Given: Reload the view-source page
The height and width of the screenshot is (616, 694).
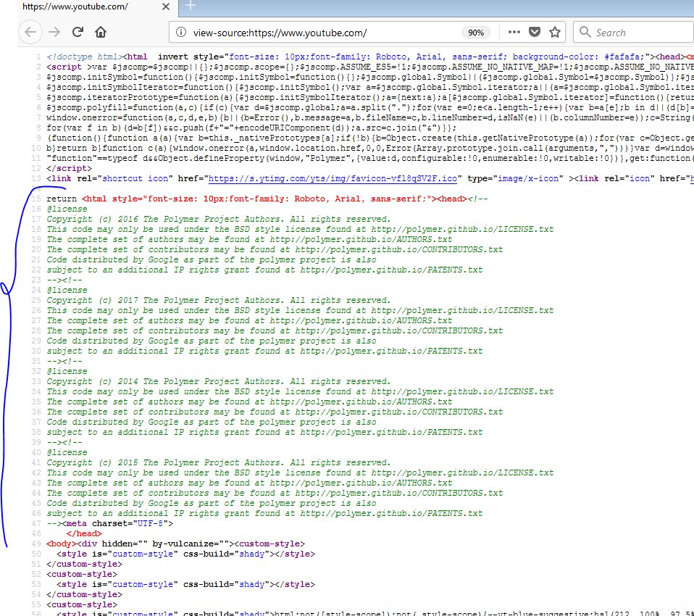Looking at the screenshot, I should pyautogui.click(x=78, y=32).
